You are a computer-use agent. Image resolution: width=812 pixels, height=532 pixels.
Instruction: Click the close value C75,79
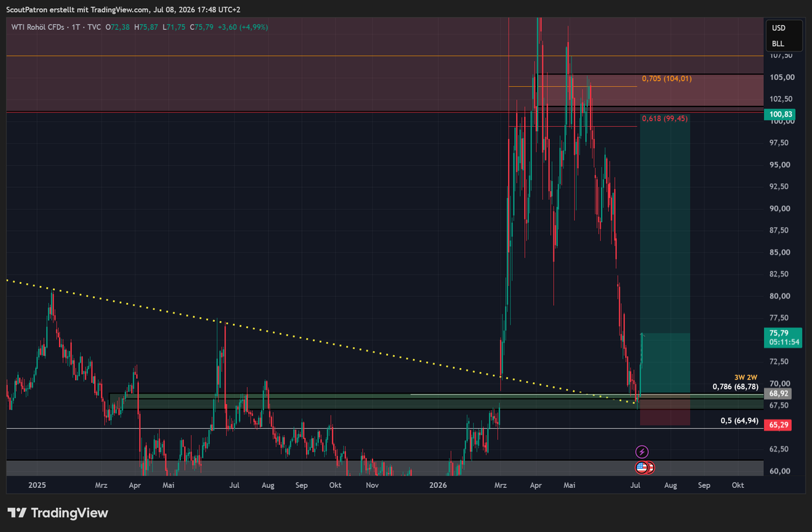(x=201, y=27)
